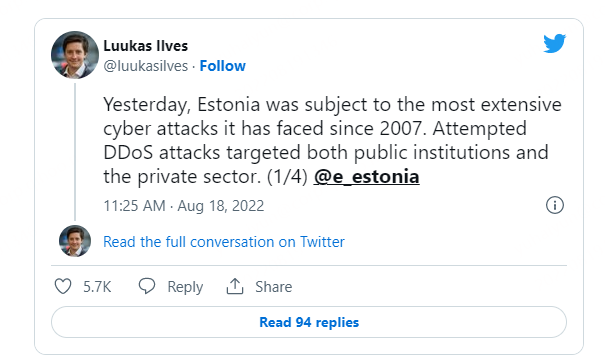
Task: Open Luukas Ilves' large profile avatar
Action: [75, 55]
